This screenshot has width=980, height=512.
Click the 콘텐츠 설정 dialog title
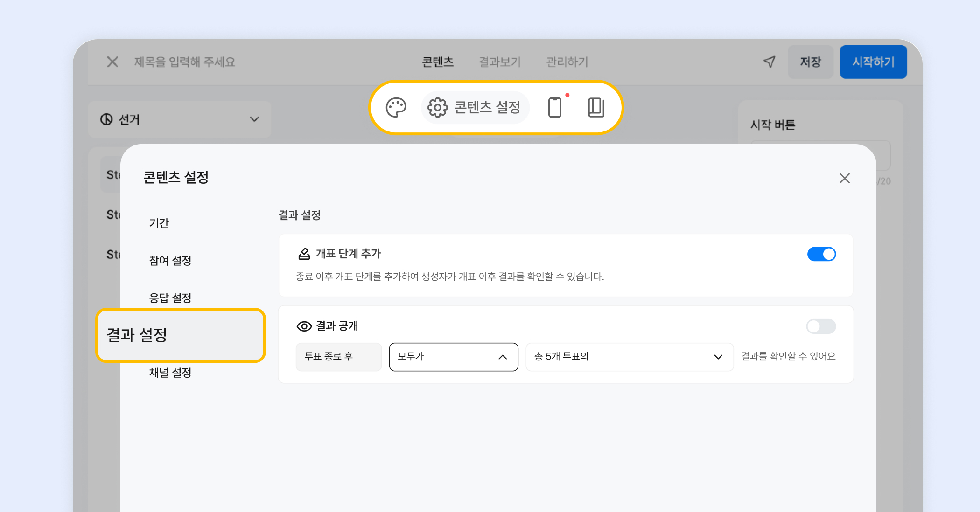click(175, 177)
